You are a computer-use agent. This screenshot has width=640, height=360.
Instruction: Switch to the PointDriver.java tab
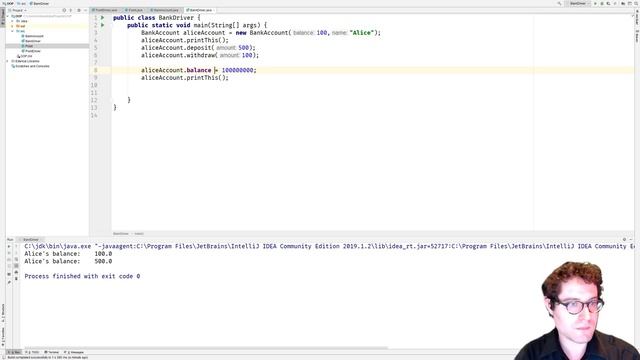pyautogui.click(x=106, y=10)
